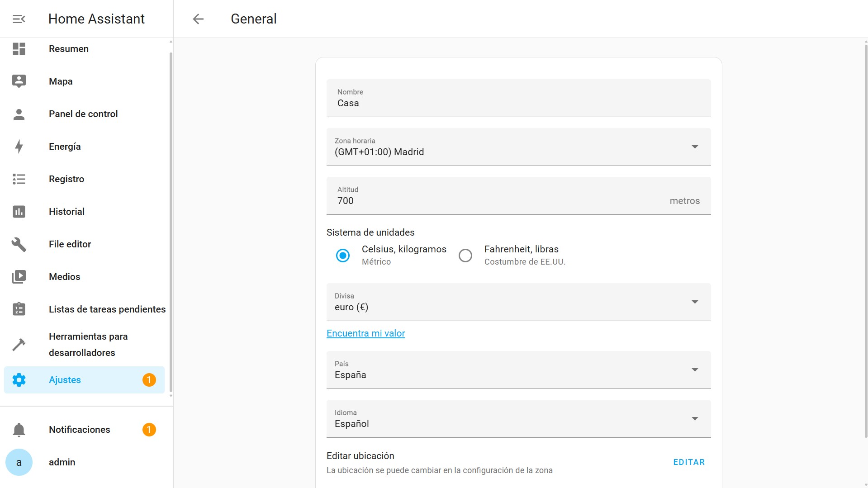Open the File editor wrench icon

[x=19, y=244]
